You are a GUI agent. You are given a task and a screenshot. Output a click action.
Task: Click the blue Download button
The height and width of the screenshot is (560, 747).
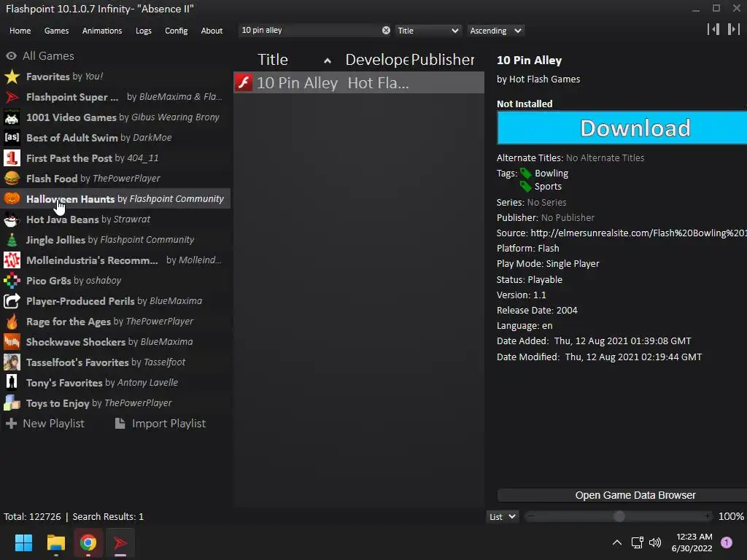[x=622, y=128]
